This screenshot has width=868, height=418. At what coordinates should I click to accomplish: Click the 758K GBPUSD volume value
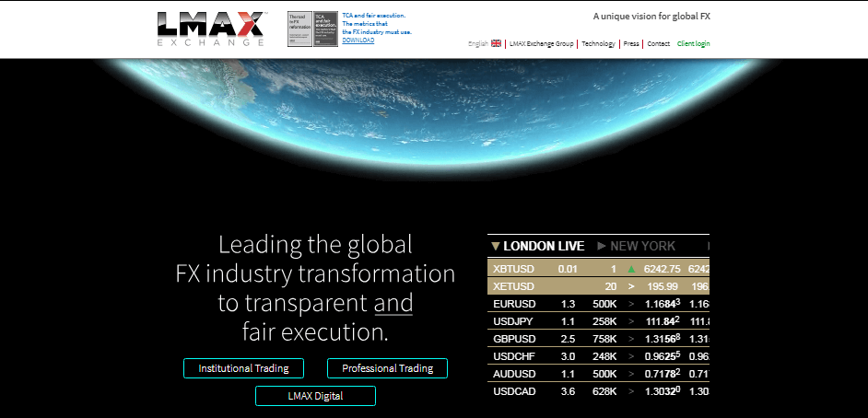604,339
